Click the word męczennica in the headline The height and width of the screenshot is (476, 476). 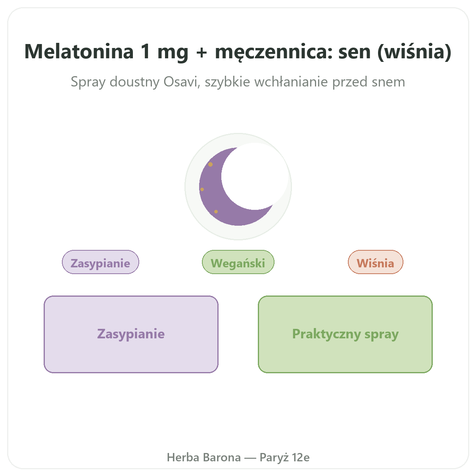[x=273, y=52]
